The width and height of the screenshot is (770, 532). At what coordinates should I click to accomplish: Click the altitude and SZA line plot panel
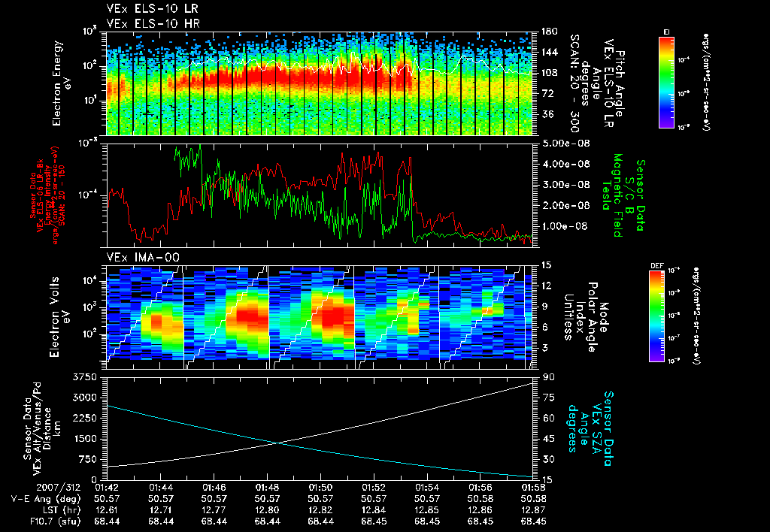pyautogui.click(x=320, y=428)
